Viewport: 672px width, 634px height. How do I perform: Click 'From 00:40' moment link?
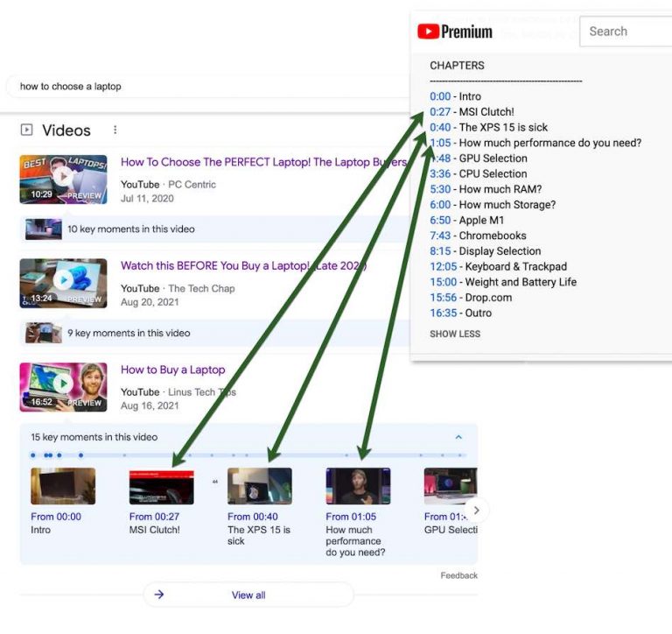click(x=252, y=517)
